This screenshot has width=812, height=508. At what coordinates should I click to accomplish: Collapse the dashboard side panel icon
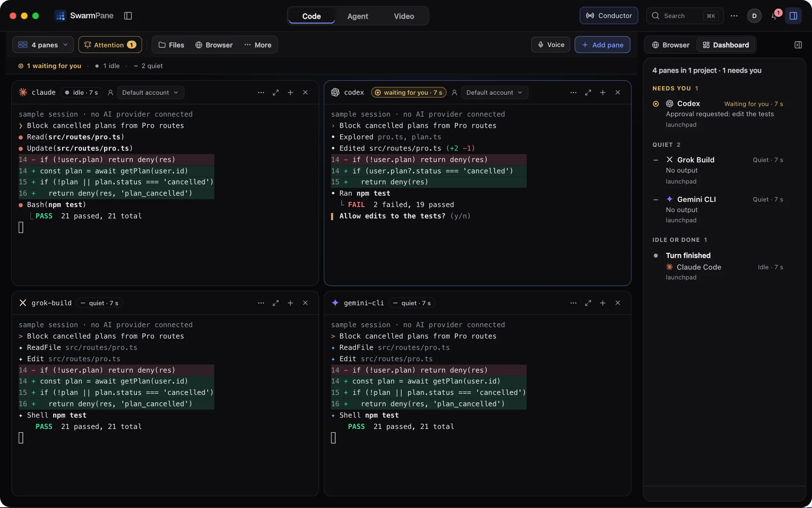798,45
